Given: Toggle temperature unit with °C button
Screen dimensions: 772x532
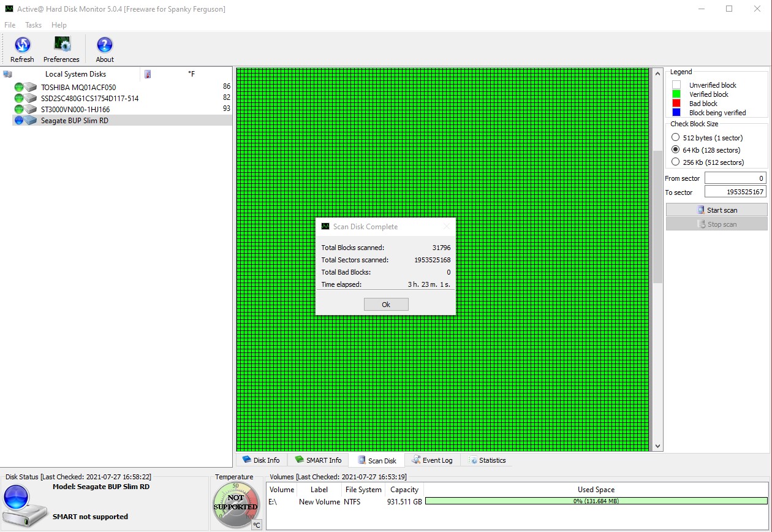Looking at the screenshot, I should [x=257, y=525].
